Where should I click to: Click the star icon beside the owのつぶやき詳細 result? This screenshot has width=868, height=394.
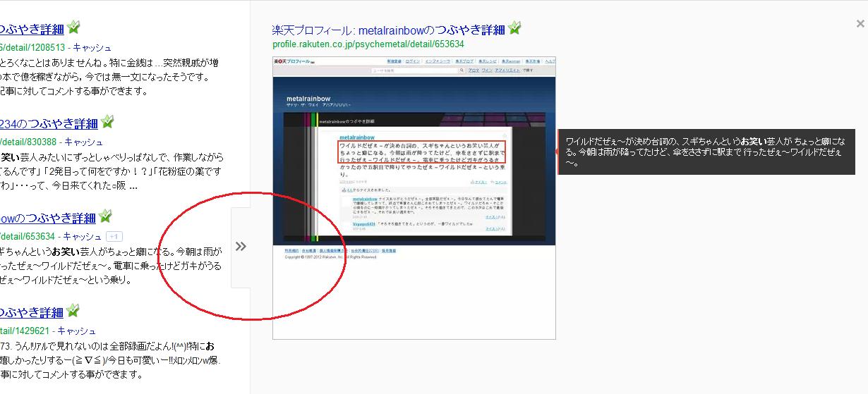(105, 216)
